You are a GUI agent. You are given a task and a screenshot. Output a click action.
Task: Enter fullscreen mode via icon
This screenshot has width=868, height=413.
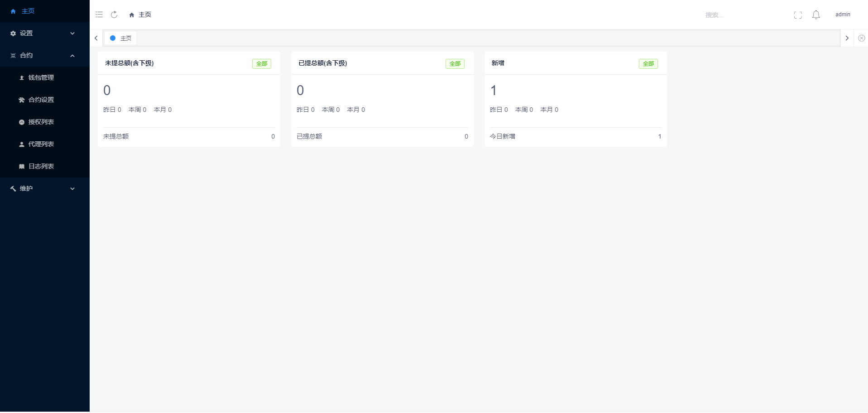pos(798,15)
